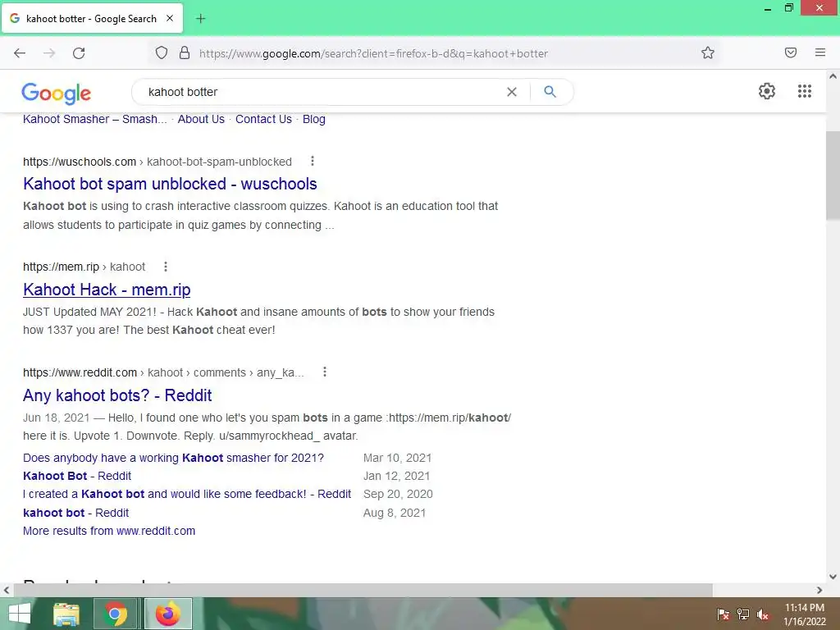Open the tracking protection shield icon
This screenshot has width=840, height=630.
(x=162, y=52)
